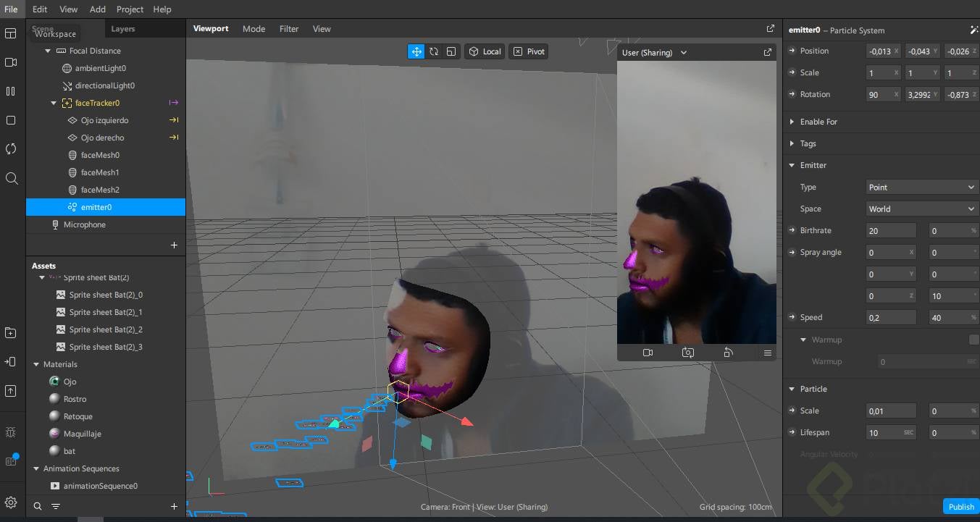The height and width of the screenshot is (522, 980).
Task: Open the Help menu
Action: click(x=162, y=9)
